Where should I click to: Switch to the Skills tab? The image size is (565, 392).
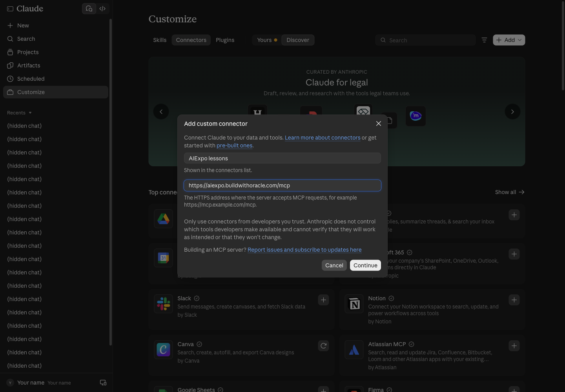pyautogui.click(x=160, y=40)
